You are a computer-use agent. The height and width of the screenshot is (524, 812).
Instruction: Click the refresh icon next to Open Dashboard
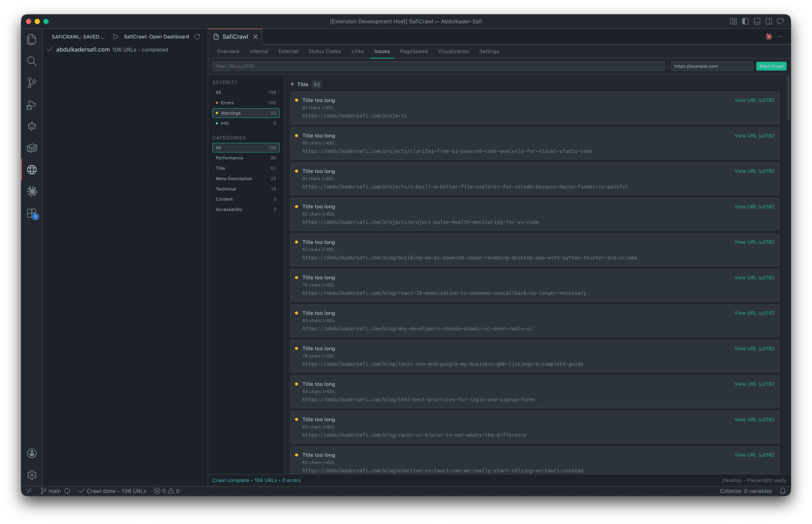(198, 37)
